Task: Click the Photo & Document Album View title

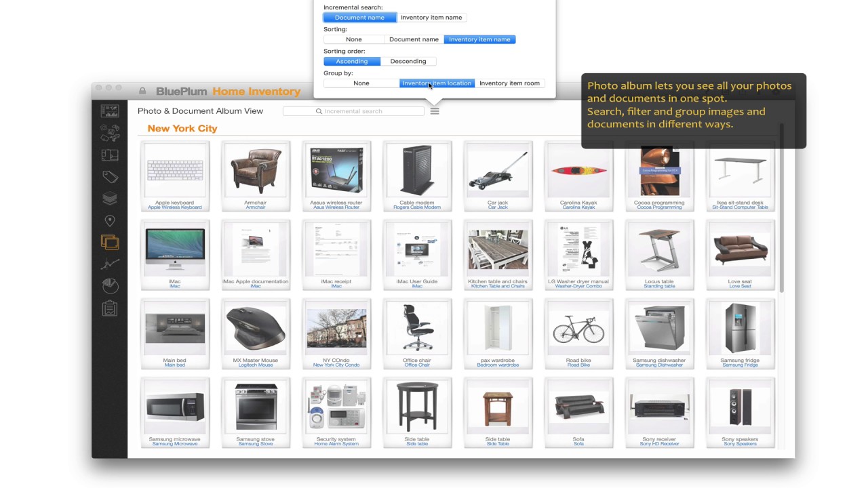Action: pyautogui.click(x=200, y=110)
